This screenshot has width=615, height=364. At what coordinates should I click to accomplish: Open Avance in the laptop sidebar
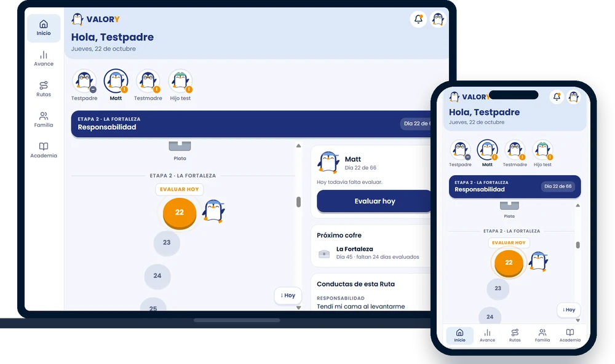[44, 58]
